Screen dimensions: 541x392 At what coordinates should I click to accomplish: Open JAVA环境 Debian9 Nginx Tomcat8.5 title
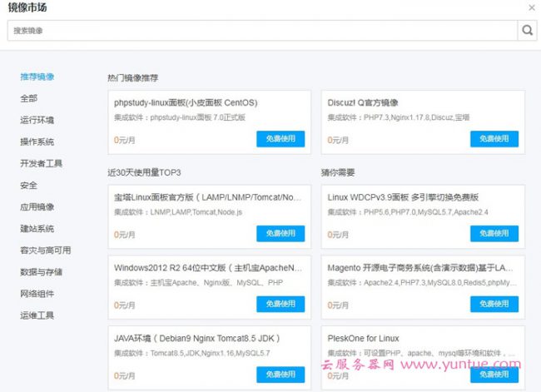(196, 339)
